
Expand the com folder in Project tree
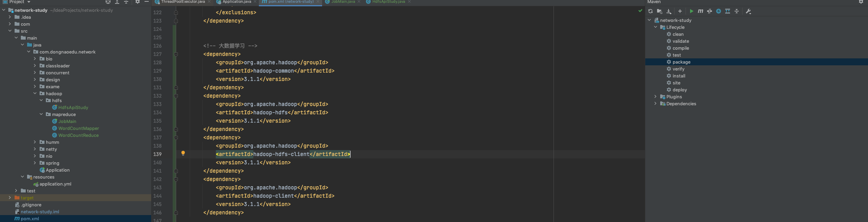pyautogui.click(x=10, y=24)
